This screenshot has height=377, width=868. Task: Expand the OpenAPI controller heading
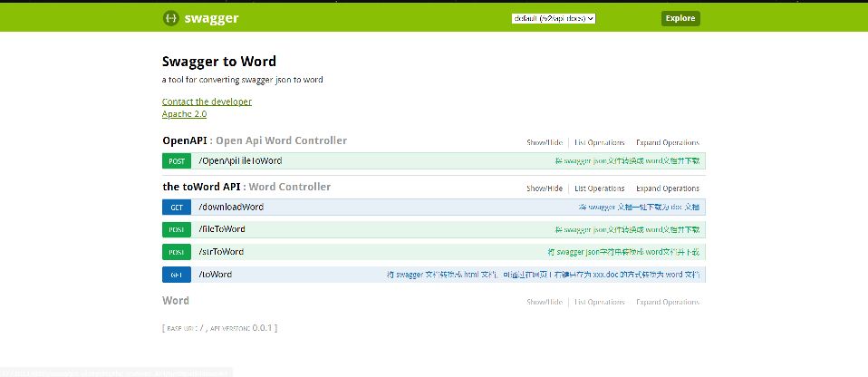click(x=255, y=140)
